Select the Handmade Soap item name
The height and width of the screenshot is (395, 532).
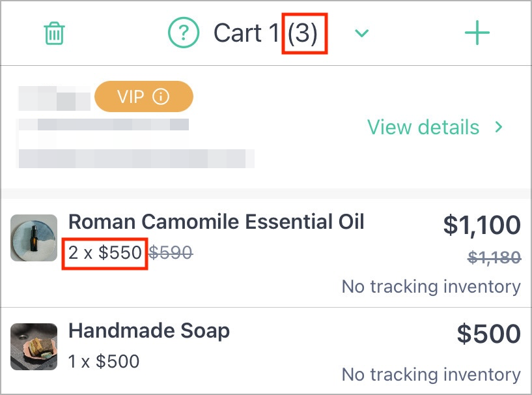pyautogui.click(x=149, y=331)
